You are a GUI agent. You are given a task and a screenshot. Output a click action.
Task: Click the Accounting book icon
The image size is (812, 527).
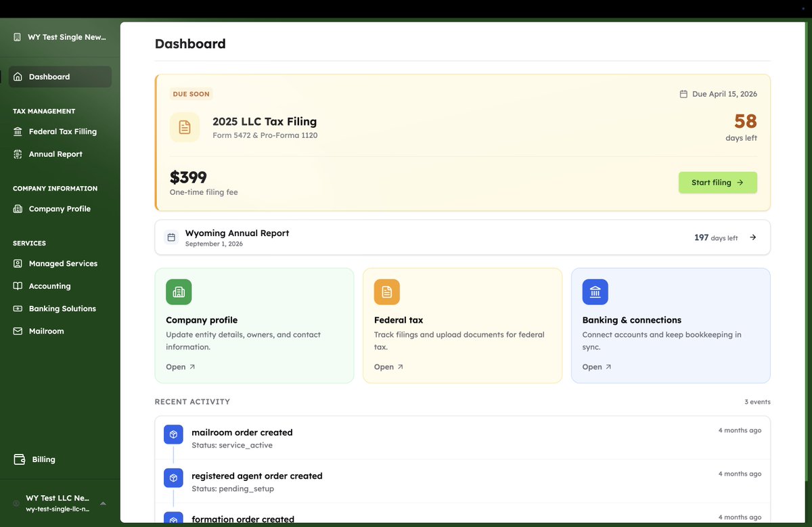[18, 286]
